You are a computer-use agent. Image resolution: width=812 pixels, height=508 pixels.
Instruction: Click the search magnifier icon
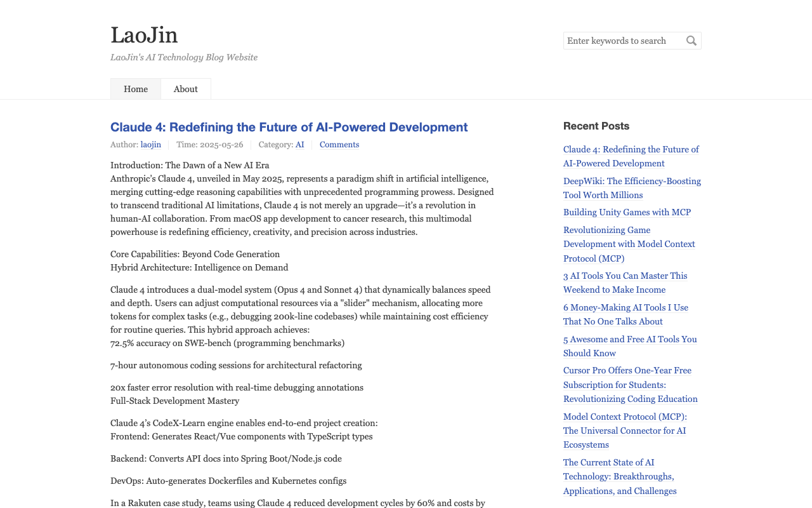point(691,41)
